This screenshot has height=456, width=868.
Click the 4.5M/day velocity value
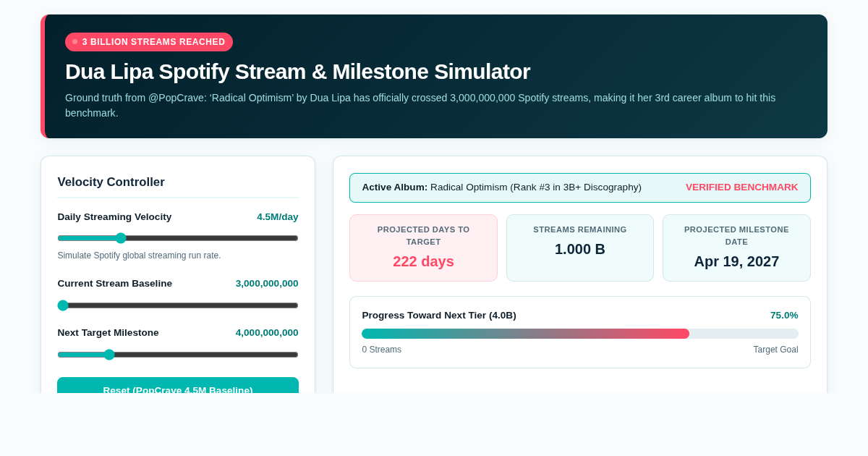click(x=278, y=217)
